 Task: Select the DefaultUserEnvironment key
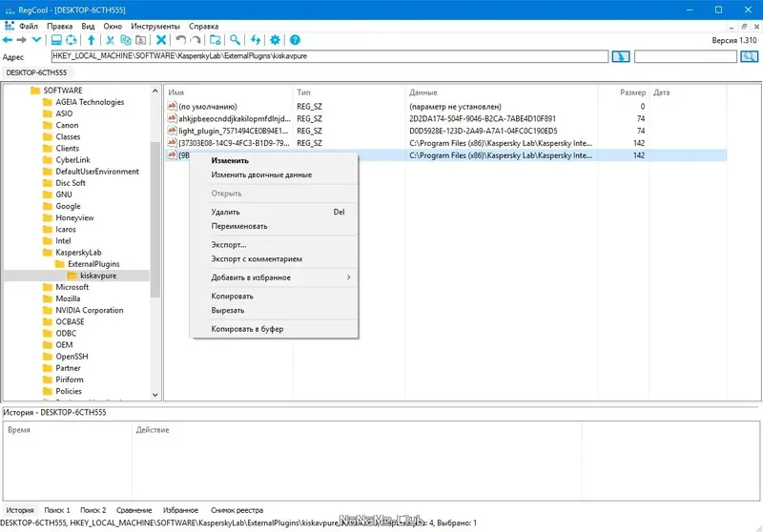point(91,172)
